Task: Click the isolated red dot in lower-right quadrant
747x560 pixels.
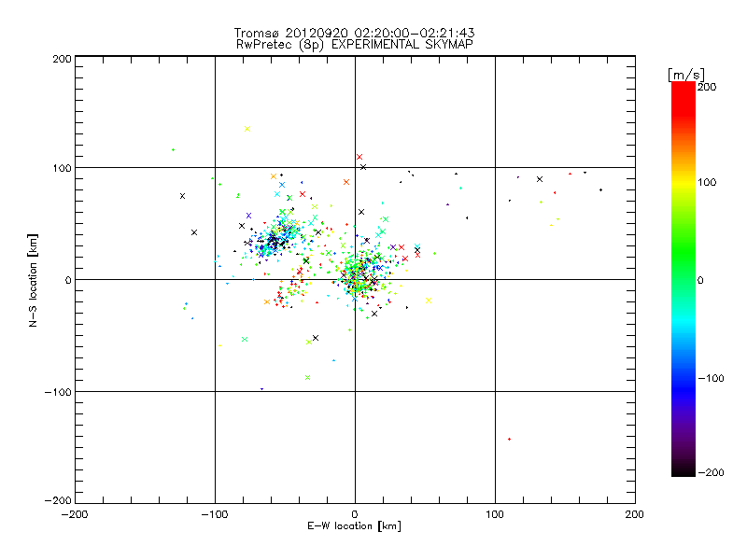Action: click(509, 439)
